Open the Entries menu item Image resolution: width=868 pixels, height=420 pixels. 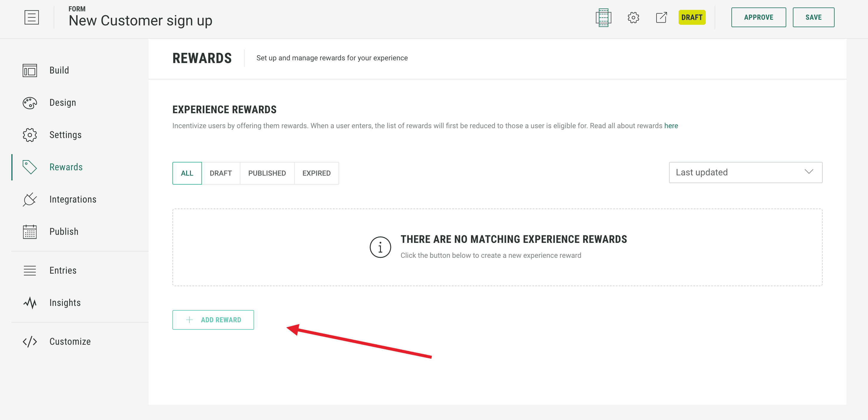point(63,271)
